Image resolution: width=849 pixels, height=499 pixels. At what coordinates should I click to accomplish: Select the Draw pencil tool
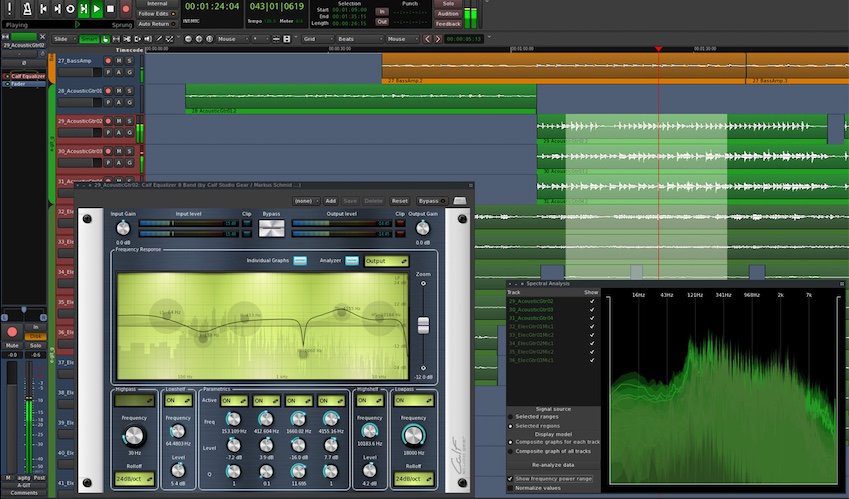point(159,39)
